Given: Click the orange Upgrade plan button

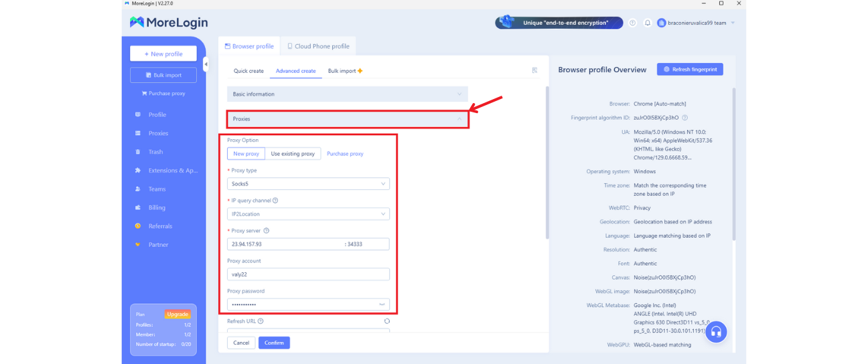Looking at the screenshot, I should pyautogui.click(x=177, y=314).
